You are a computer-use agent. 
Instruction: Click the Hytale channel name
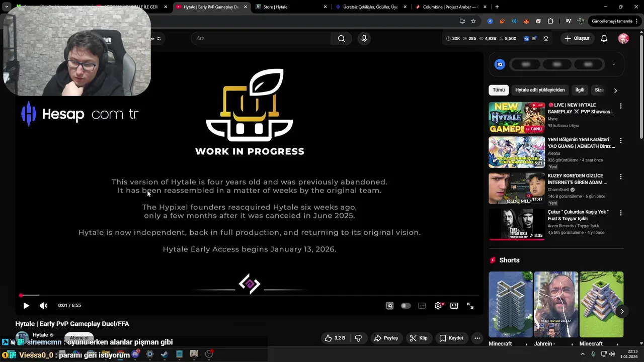(x=40, y=335)
